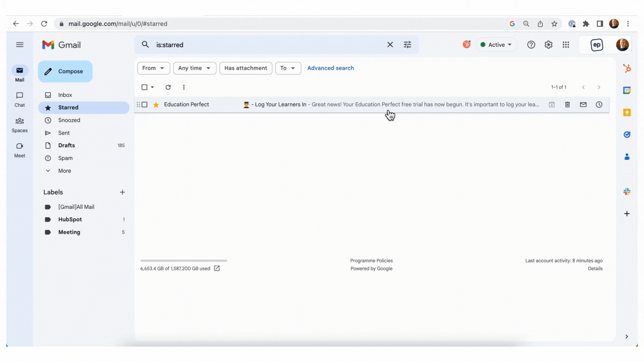Open the Google apps grid

pyautogui.click(x=566, y=45)
